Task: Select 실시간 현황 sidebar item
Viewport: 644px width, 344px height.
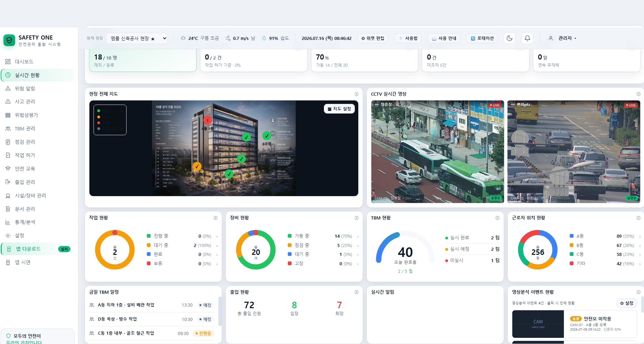Action: click(38, 75)
